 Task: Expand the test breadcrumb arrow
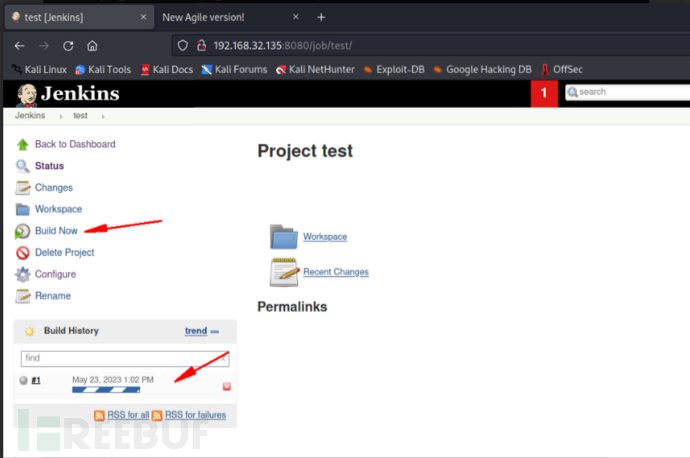pos(103,117)
